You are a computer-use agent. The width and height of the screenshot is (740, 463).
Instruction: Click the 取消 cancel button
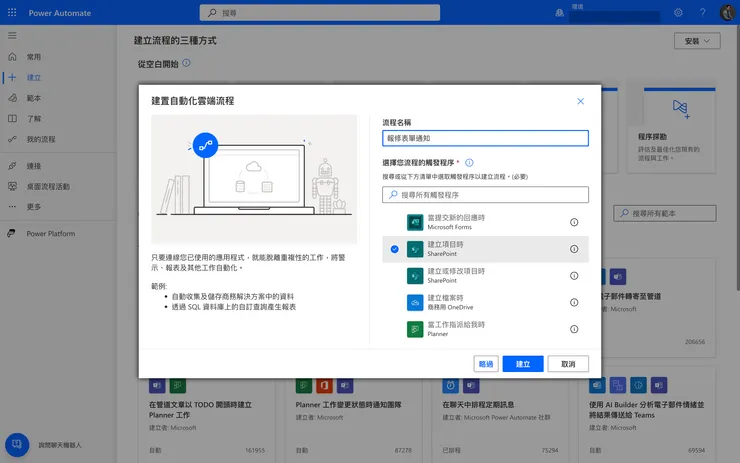pyautogui.click(x=568, y=364)
